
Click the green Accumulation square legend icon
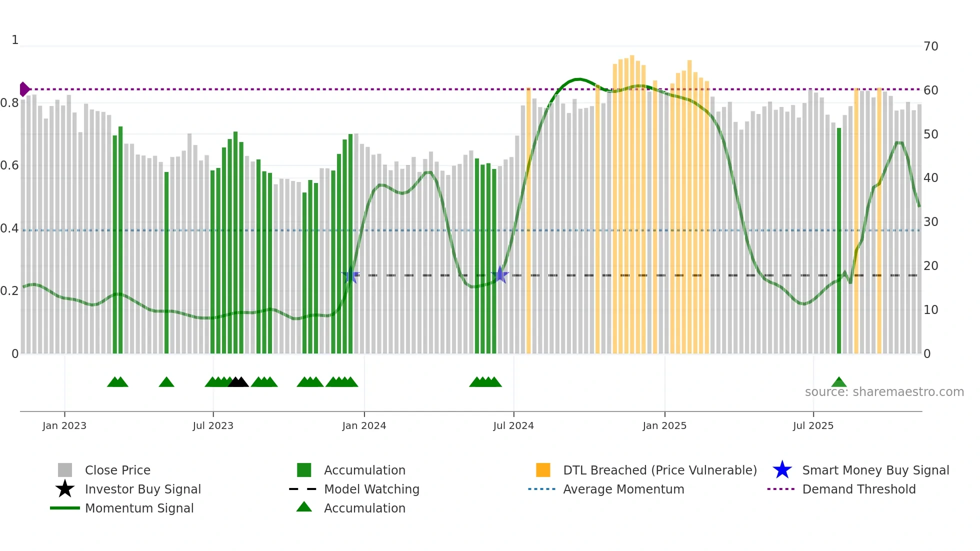tap(304, 470)
